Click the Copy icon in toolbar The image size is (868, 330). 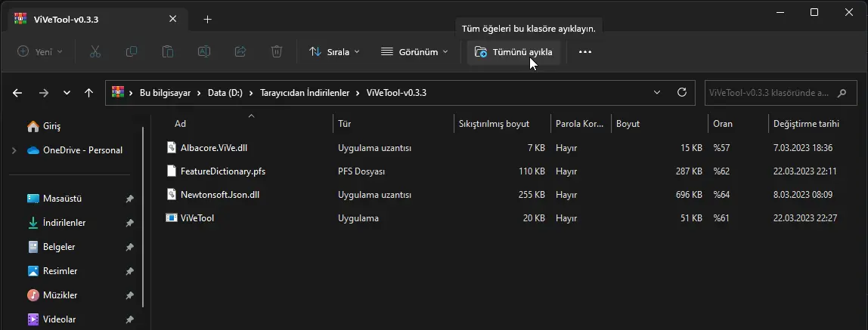click(132, 51)
